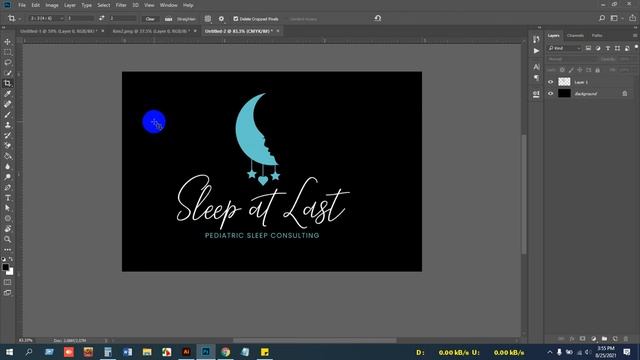
Task: Click the foreground color swatch
Action: tap(5, 267)
